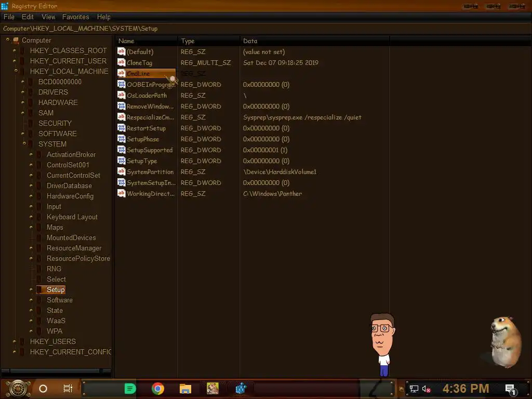Click the DWORD icon of SetupPhase value

coord(121,139)
